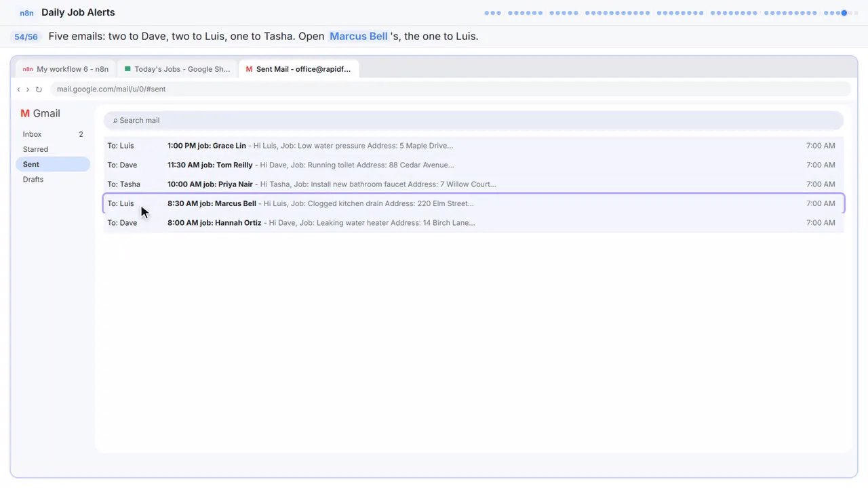Click the red Gmail M logo
This screenshot has width=868, height=488.
(x=25, y=113)
